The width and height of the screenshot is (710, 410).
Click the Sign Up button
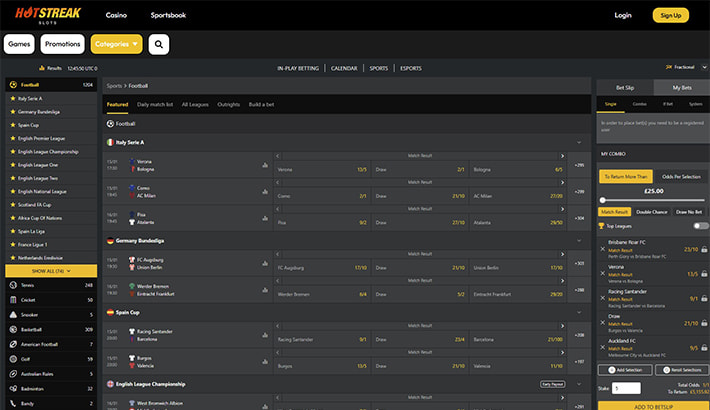click(x=670, y=15)
